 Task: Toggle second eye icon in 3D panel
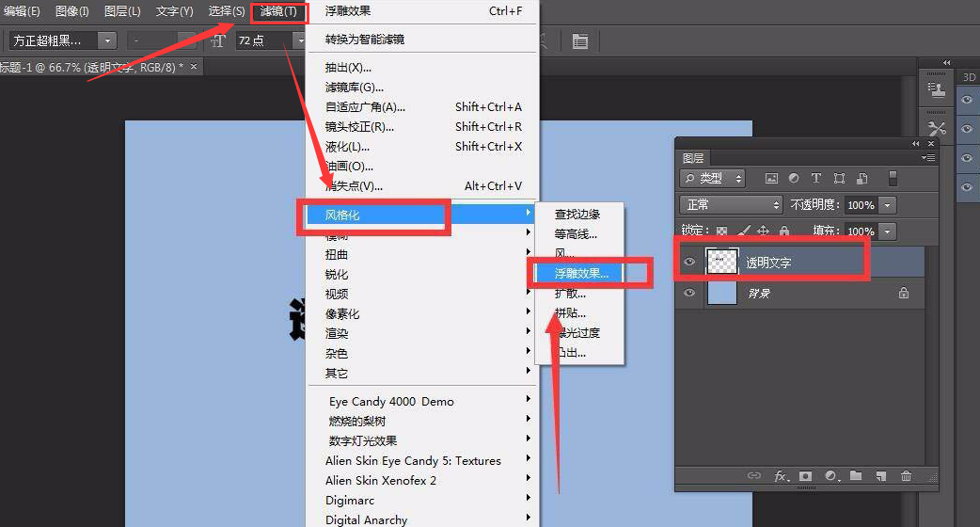tap(967, 129)
